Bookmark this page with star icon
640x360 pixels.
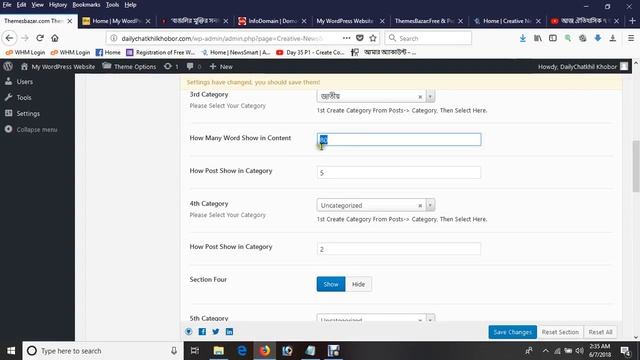tap(373, 38)
